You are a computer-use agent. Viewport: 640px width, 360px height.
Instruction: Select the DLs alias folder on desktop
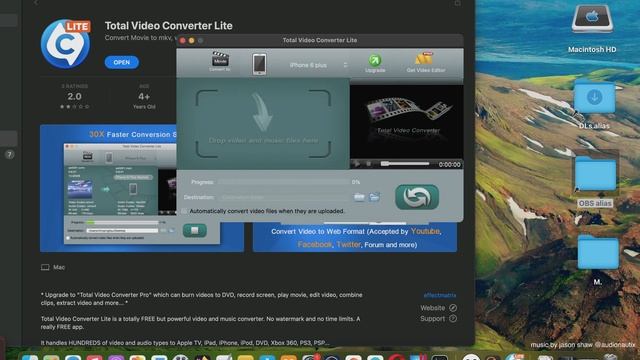[x=594, y=105]
